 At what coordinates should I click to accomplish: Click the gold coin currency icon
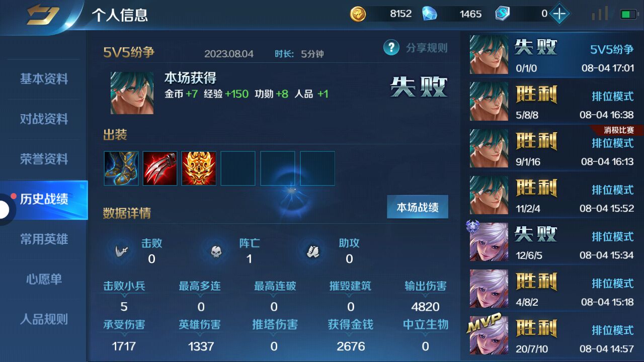(358, 14)
